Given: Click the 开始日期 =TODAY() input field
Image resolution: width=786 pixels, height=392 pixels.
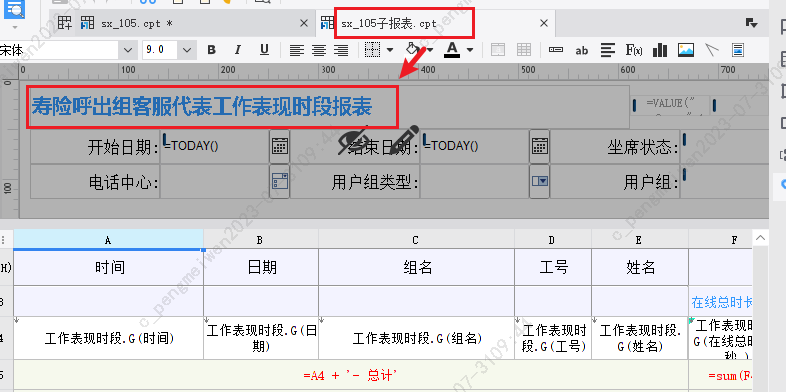Looking at the screenshot, I should (x=215, y=146).
